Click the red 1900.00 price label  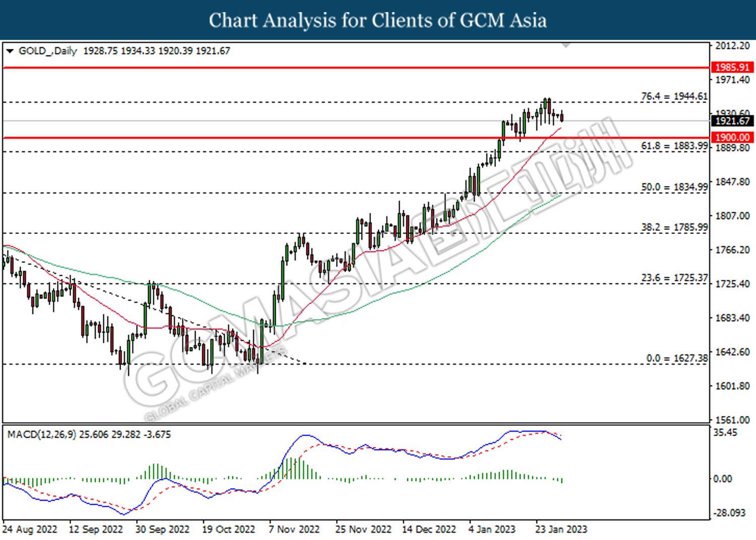[x=732, y=137]
